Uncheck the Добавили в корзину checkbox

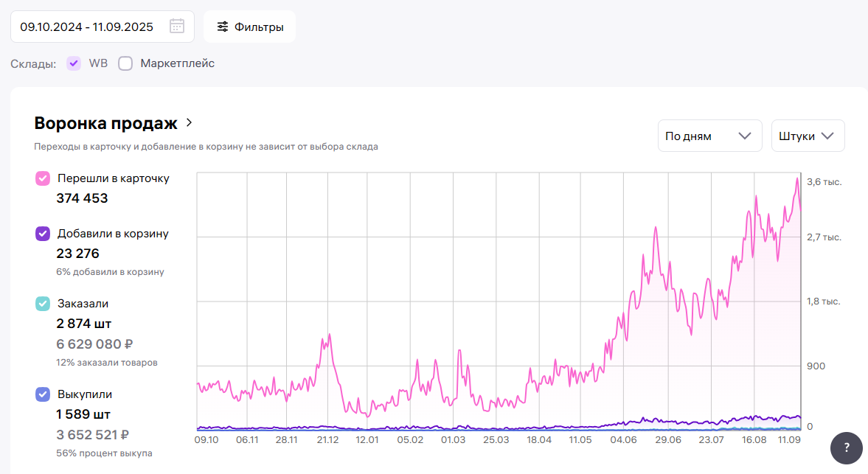(x=43, y=234)
